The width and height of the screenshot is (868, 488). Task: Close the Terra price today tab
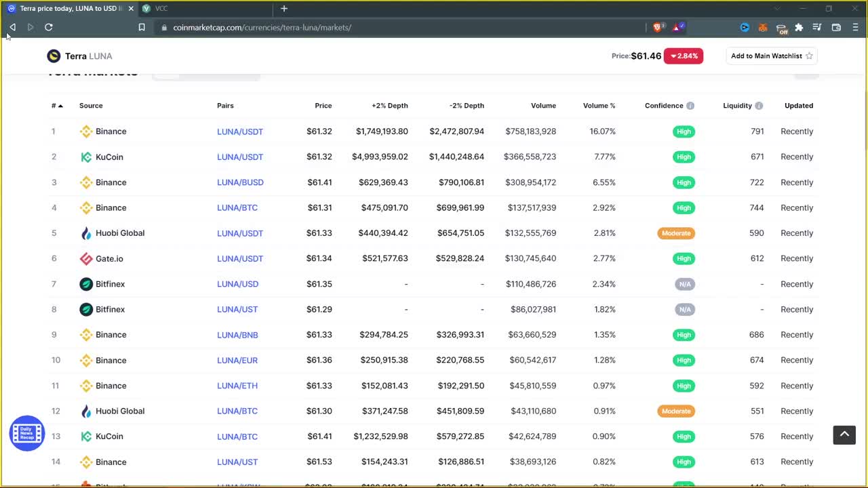[x=131, y=8]
